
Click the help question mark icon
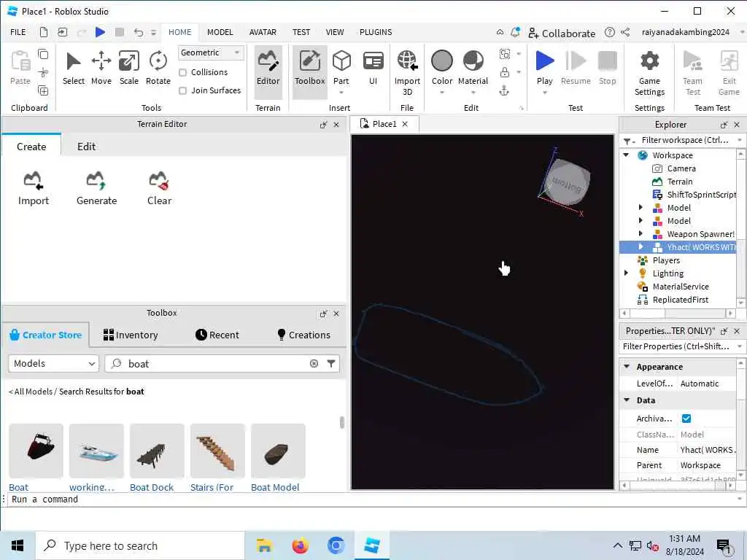609,32
